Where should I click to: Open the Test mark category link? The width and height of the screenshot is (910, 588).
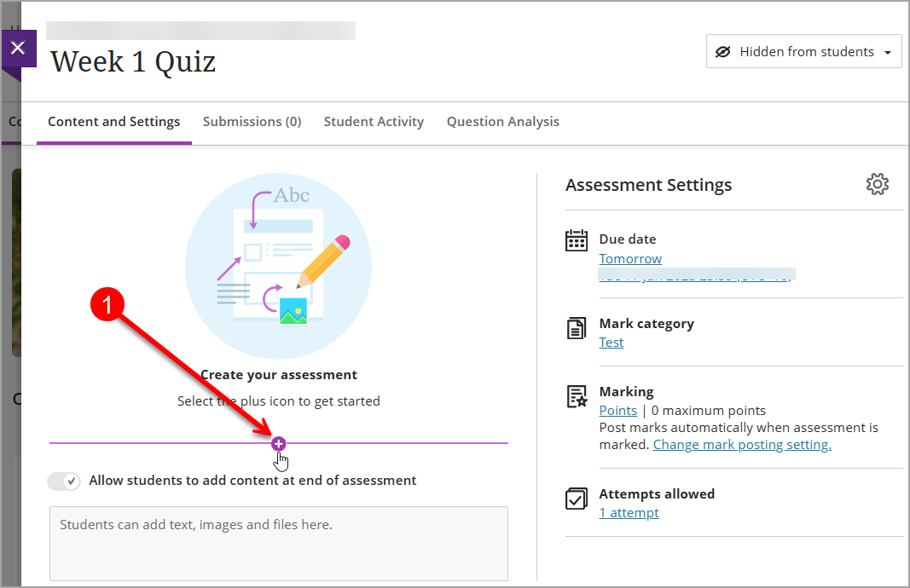point(611,342)
